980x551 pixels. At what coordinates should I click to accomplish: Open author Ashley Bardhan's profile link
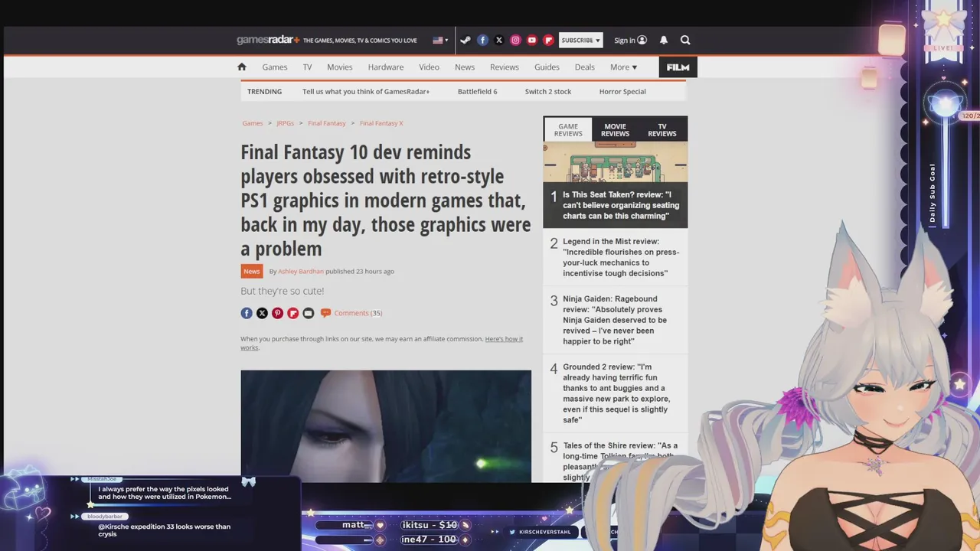(x=301, y=271)
